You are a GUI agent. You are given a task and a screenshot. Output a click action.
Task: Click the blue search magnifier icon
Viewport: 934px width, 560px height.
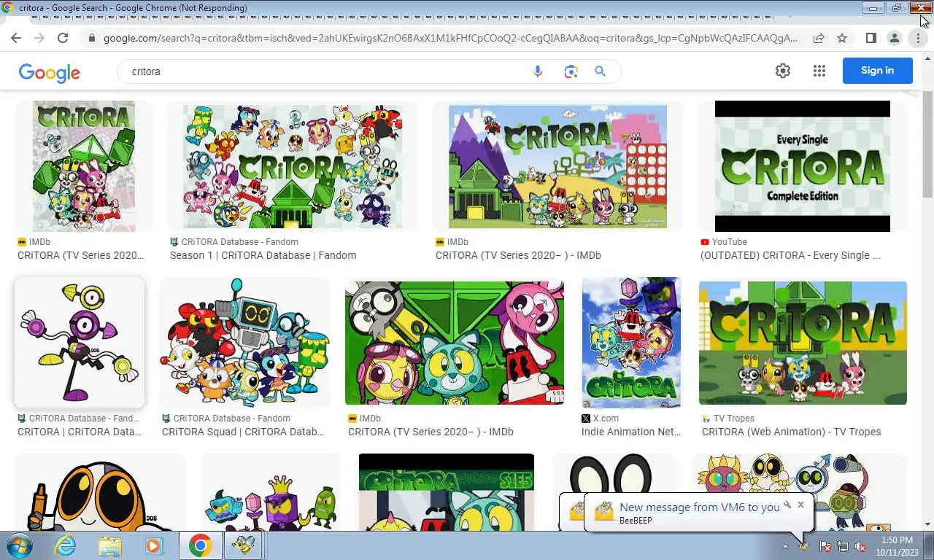pyautogui.click(x=601, y=71)
